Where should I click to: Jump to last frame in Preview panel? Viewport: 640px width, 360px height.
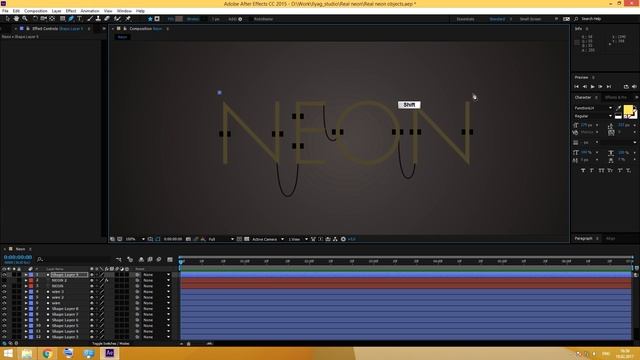click(609, 87)
